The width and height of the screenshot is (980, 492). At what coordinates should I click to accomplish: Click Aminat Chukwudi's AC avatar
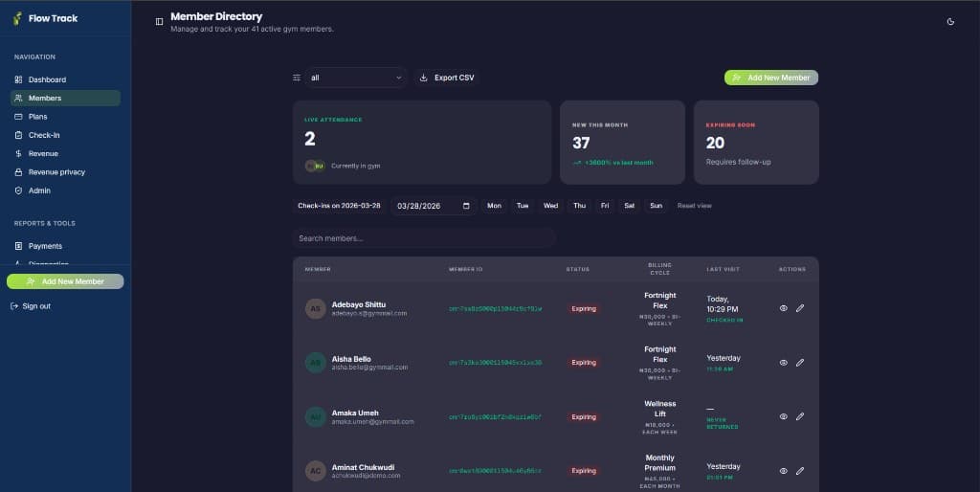click(x=316, y=471)
